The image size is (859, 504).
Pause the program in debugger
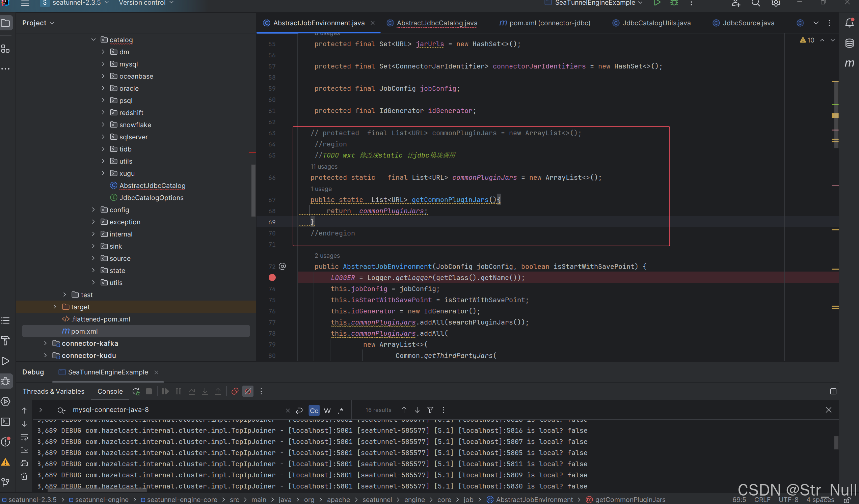click(178, 391)
